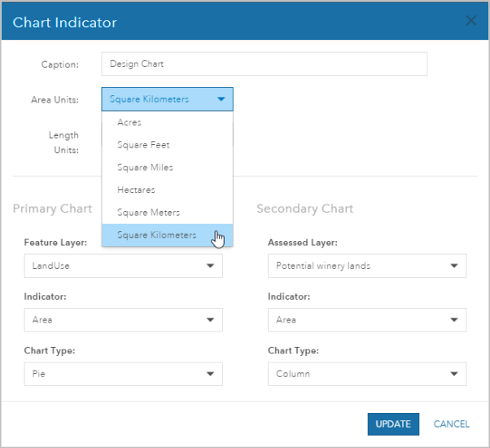The width and height of the screenshot is (490, 448).
Task: Click the Column chart type arrow icon
Action: click(x=453, y=374)
